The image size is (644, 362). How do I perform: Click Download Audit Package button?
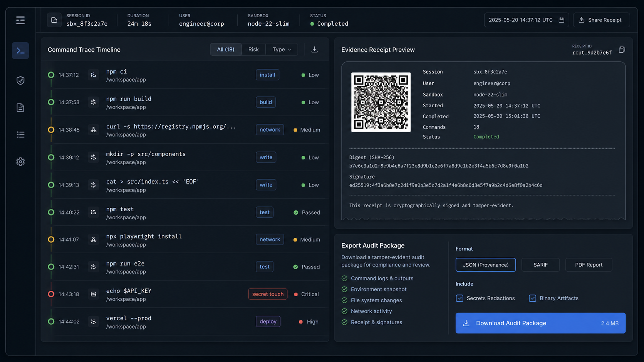point(540,323)
